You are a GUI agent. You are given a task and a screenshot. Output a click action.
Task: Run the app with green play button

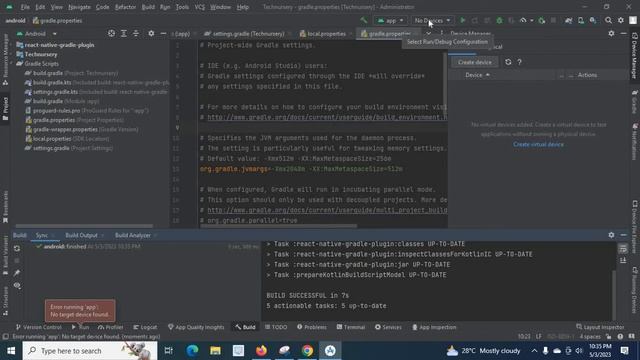click(x=462, y=20)
